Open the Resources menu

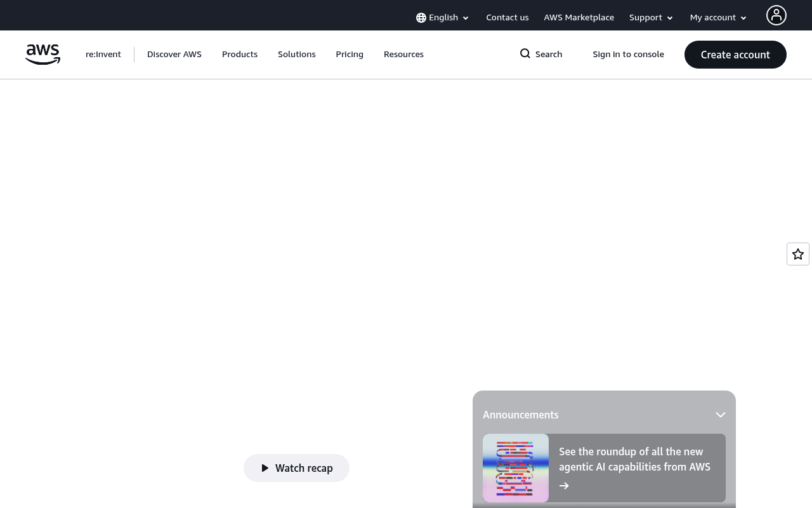[403, 55]
